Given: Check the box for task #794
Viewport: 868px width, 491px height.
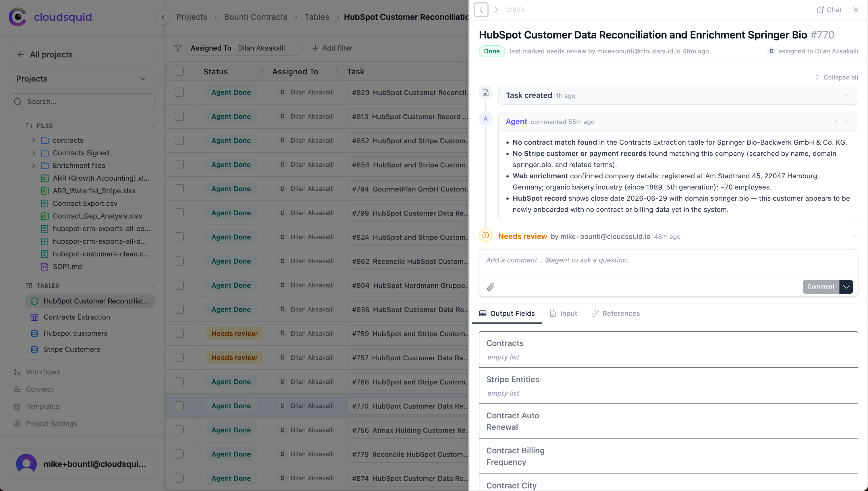Looking at the screenshot, I should click(x=180, y=189).
